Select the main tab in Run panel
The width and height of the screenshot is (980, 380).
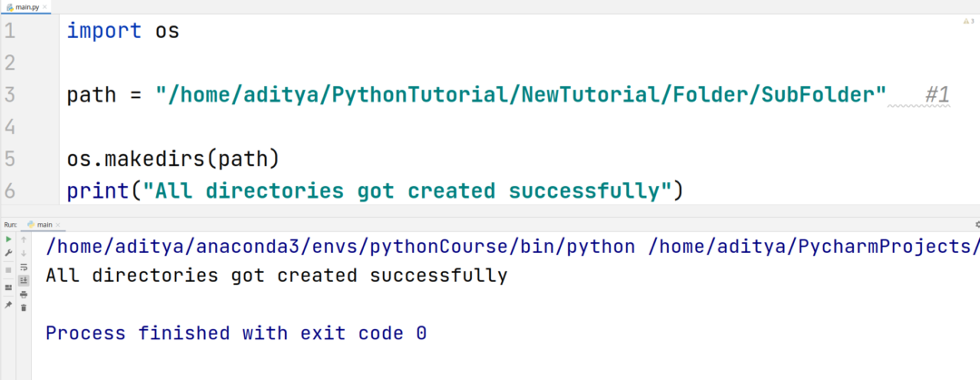coord(40,224)
